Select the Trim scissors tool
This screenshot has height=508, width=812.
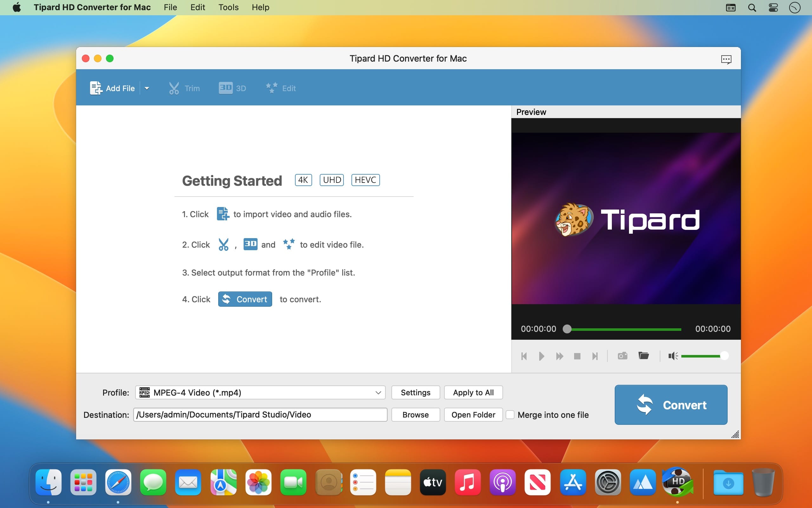click(x=184, y=88)
